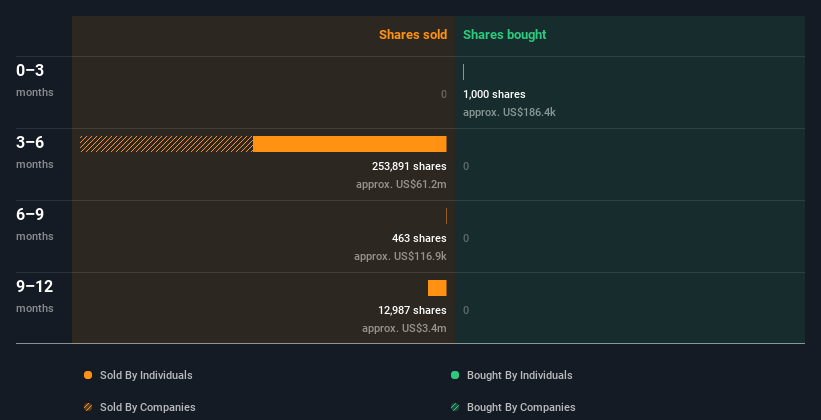Click the approx. US$116.9k value
This screenshot has height=420, width=821.
click(x=400, y=257)
